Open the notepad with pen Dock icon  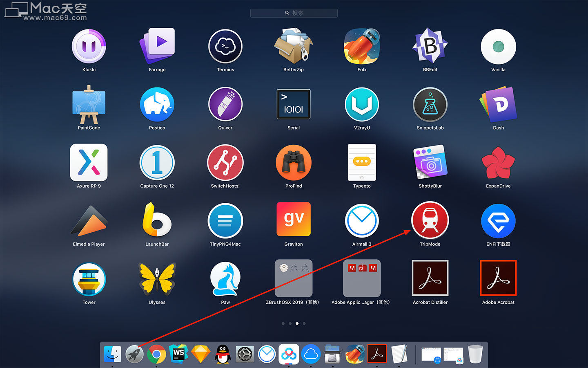click(399, 354)
